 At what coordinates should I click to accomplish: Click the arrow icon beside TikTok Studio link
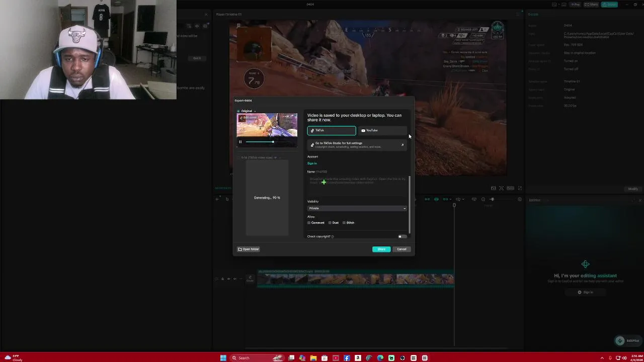[x=402, y=145]
